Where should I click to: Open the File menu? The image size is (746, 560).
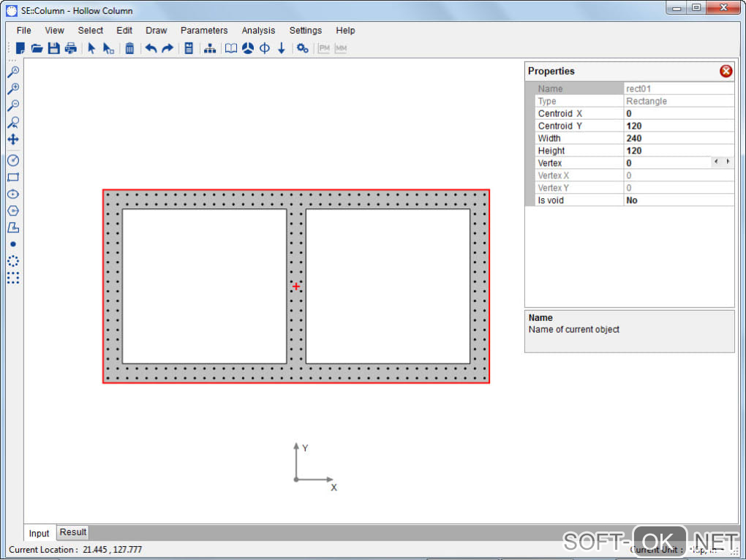[x=24, y=31]
